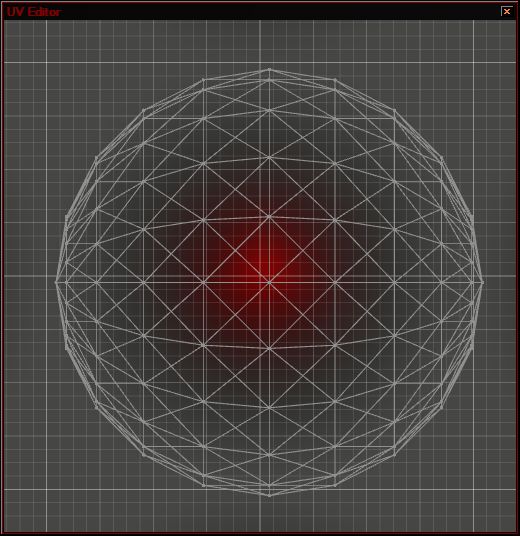Click the UV Editor title bar text
The height and width of the screenshot is (536, 520).
(33, 12)
